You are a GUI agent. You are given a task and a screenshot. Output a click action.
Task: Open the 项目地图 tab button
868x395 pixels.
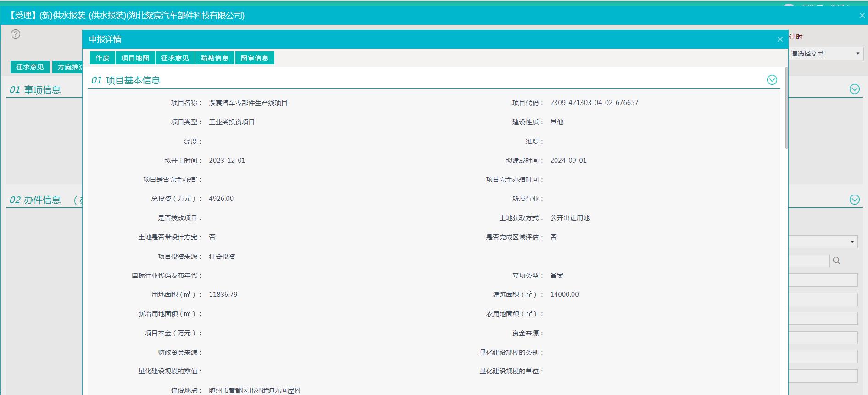point(135,58)
